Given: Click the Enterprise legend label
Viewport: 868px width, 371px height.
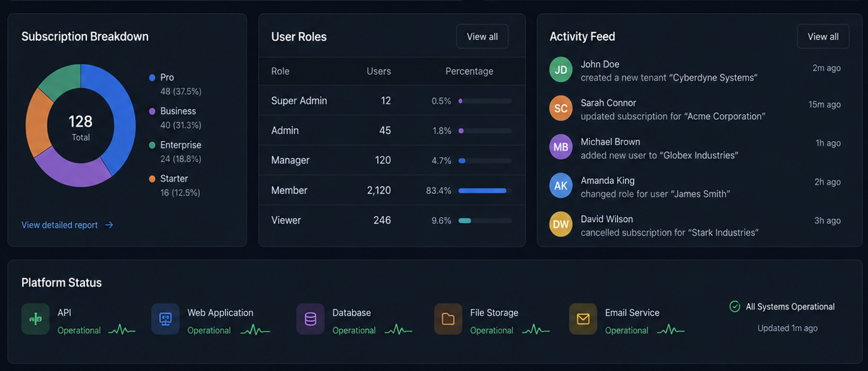Looking at the screenshot, I should (181, 145).
